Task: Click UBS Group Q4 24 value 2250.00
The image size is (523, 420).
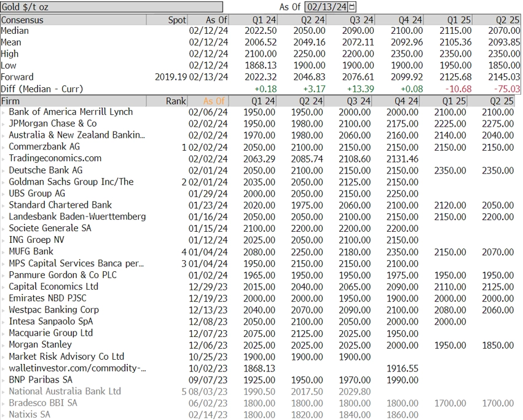Action: pyautogui.click(x=403, y=194)
